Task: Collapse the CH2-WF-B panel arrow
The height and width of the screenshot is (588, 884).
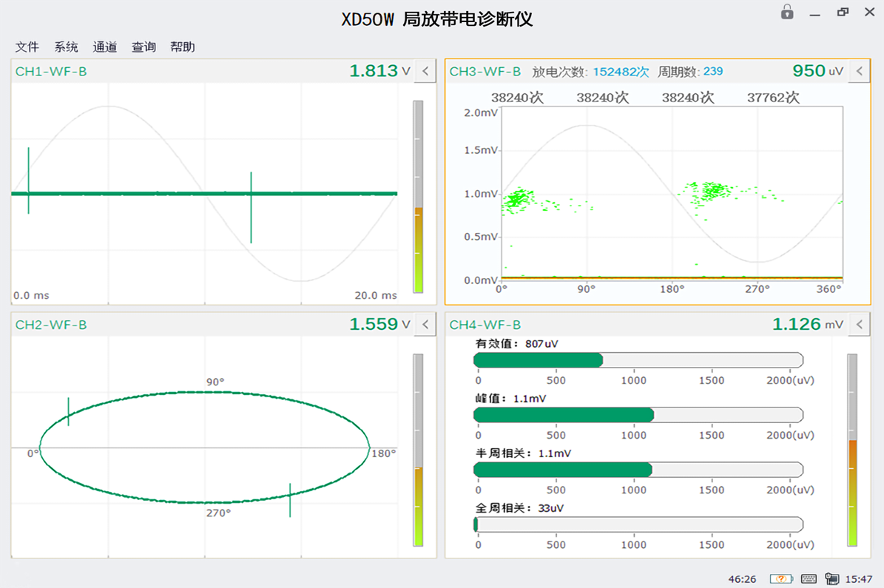Action: [x=425, y=324]
